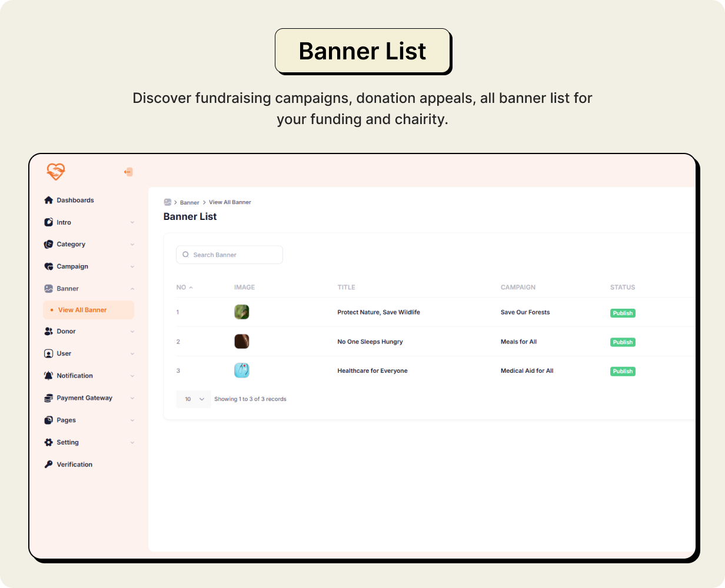725x588 pixels.
Task: Click the Intro book icon
Action: [x=48, y=222]
